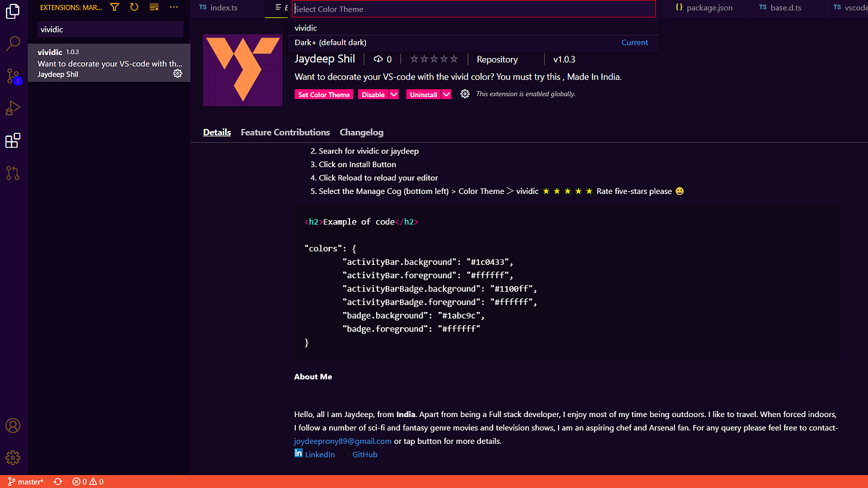Switch to the Feature Contributions tab
The height and width of the screenshot is (488, 868).
click(285, 132)
